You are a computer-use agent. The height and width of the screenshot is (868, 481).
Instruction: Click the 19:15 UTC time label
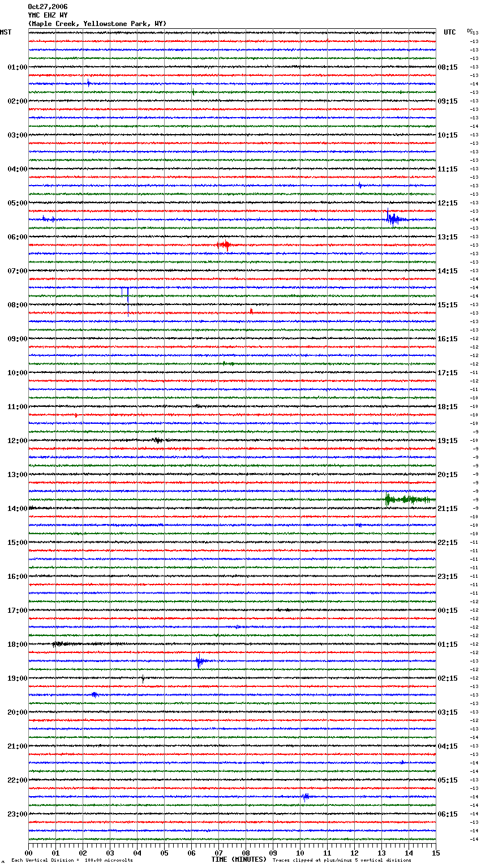tap(448, 441)
